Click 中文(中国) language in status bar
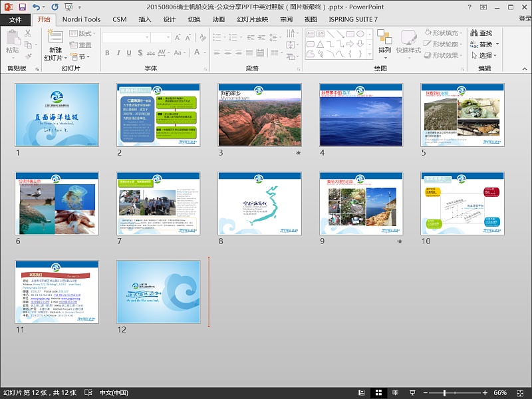 [114, 392]
